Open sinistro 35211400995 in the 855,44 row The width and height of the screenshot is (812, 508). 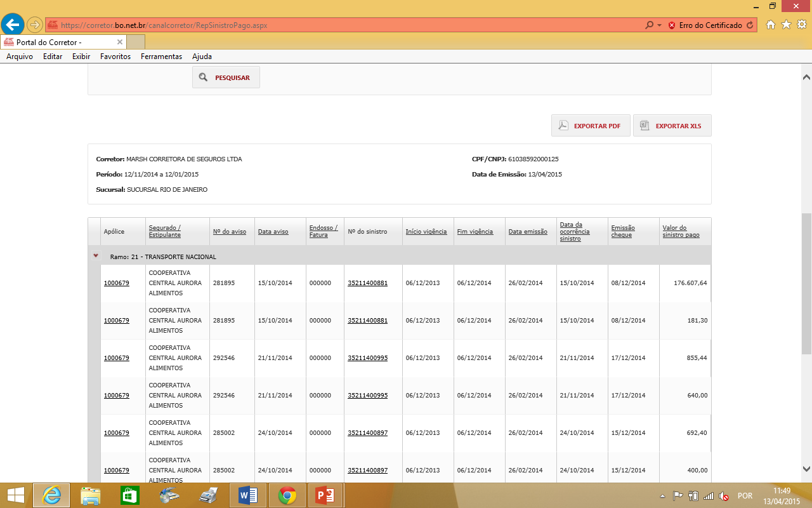pyautogui.click(x=367, y=358)
